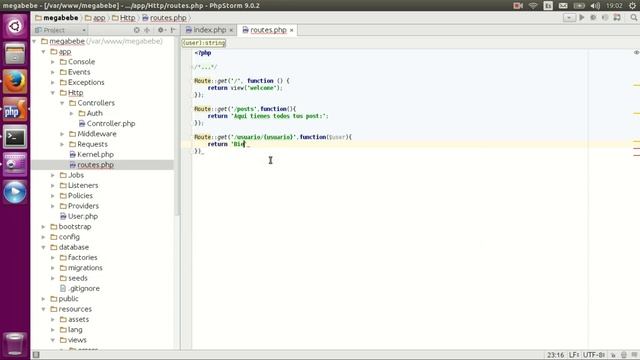Click Project panel vertical scrollbar

(x=177, y=127)
